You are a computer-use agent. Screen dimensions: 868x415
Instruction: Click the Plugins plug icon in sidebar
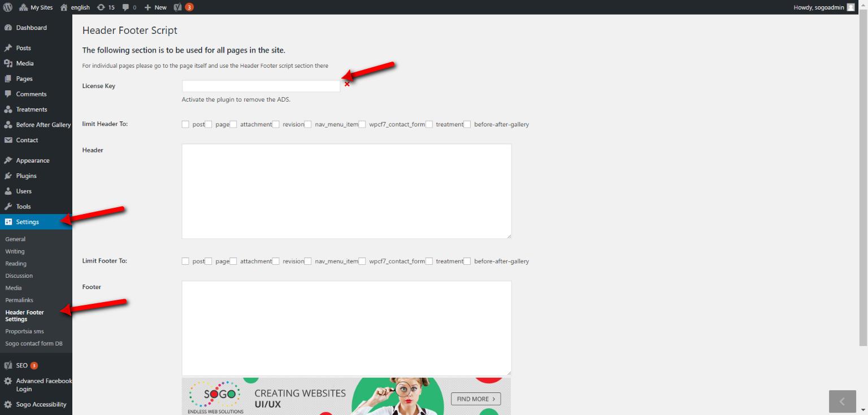[8, 176]
